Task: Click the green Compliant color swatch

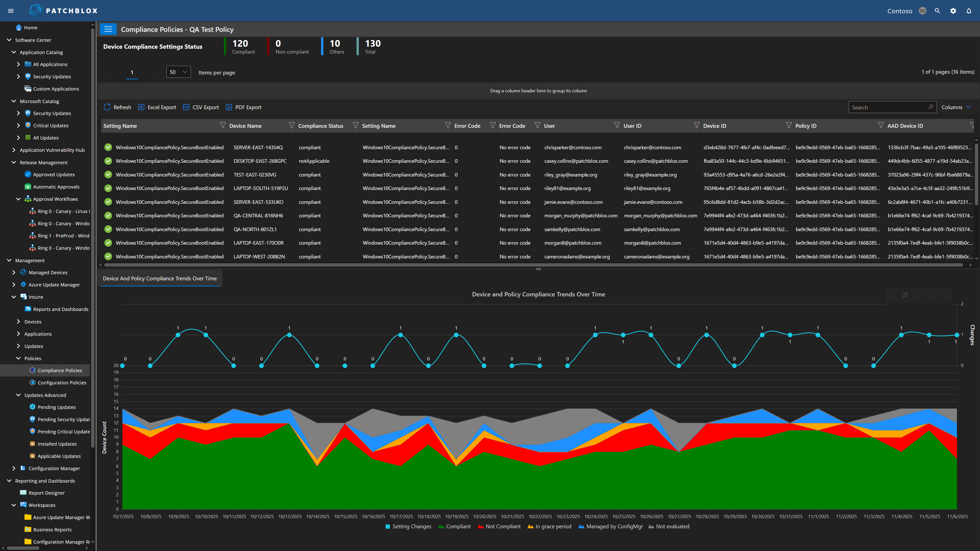Action: [441, 526]
